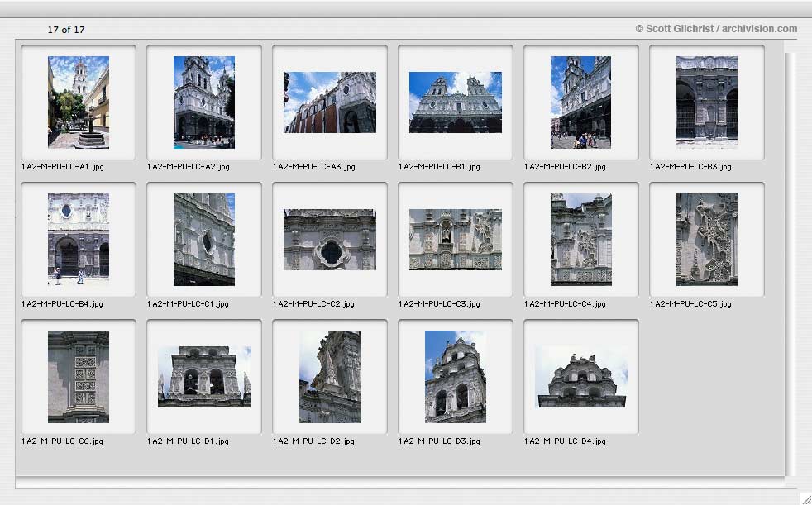
Task: Click filename label 1A2-M-PU-LC-D3.jpg
Action: 440,441
